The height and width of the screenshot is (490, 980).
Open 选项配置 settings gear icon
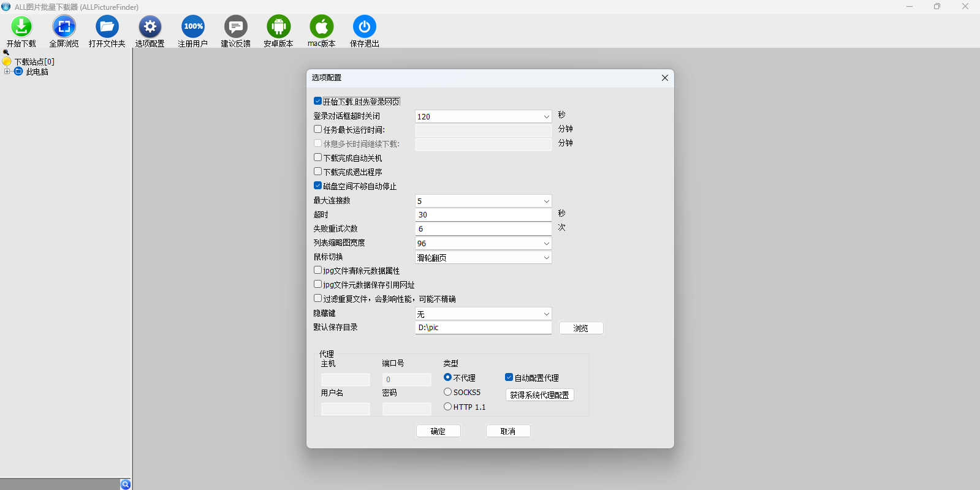(x=150, y=26)
